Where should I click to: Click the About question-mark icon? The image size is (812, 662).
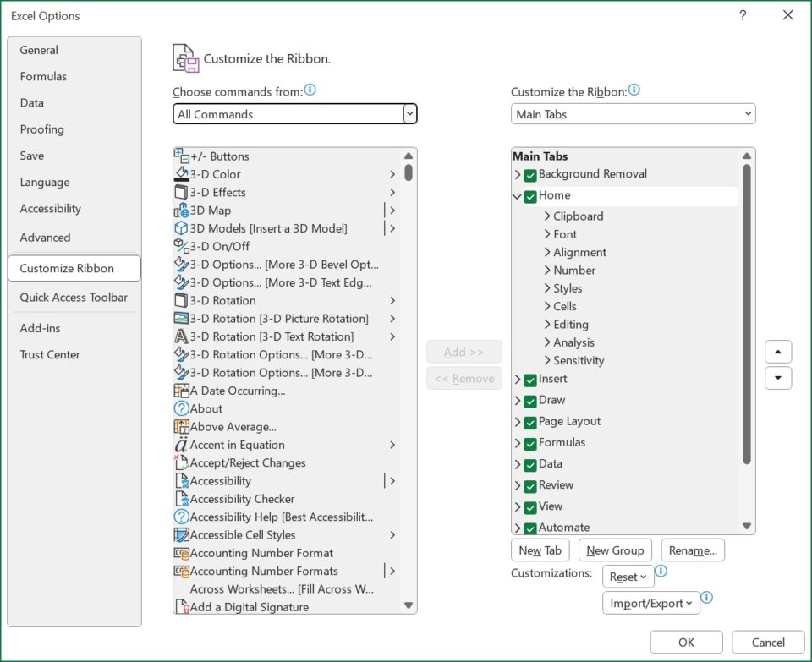[183, 408]
